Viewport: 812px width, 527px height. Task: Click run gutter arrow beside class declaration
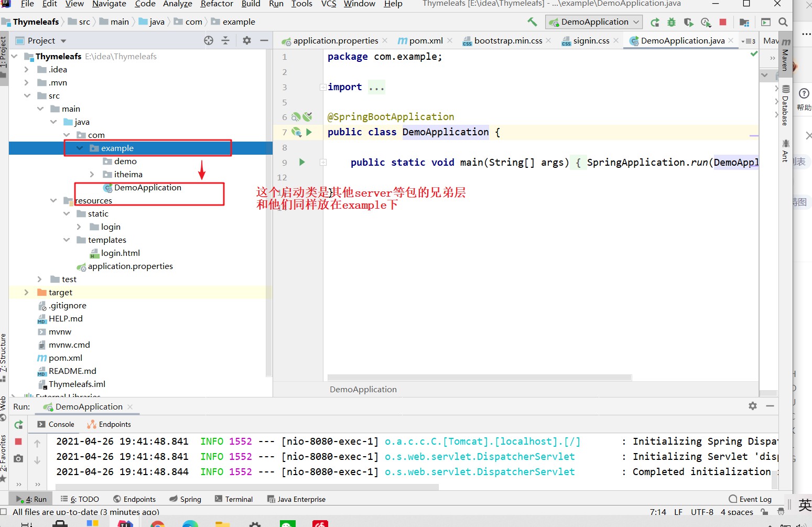(x=309, y=132)
